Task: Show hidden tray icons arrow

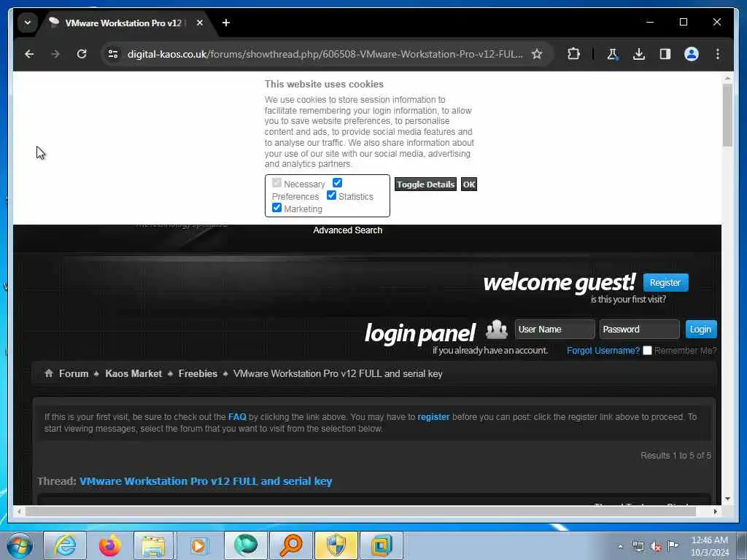Action: (620, 546)
